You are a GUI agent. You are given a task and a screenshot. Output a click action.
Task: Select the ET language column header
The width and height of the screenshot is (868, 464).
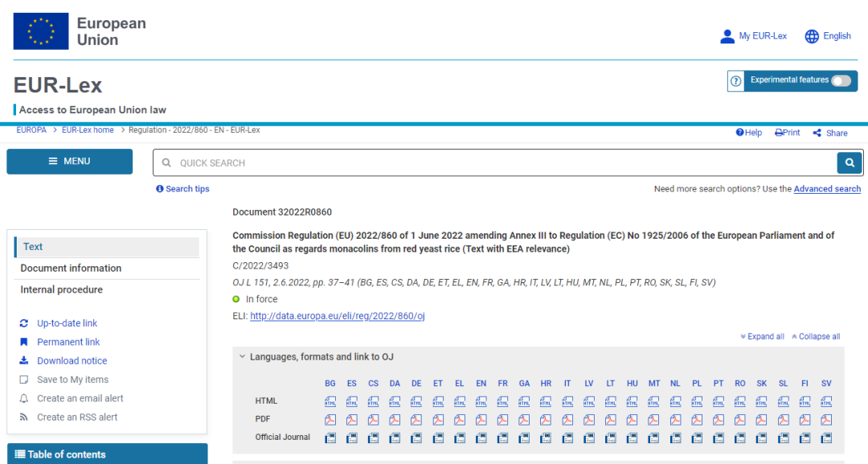(x=438, y=383)
